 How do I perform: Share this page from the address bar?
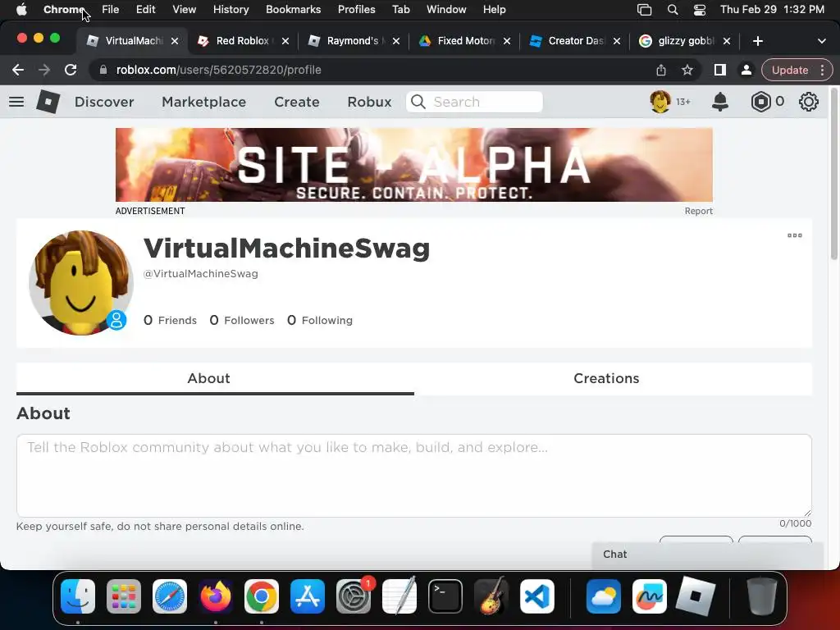point(661,70)
